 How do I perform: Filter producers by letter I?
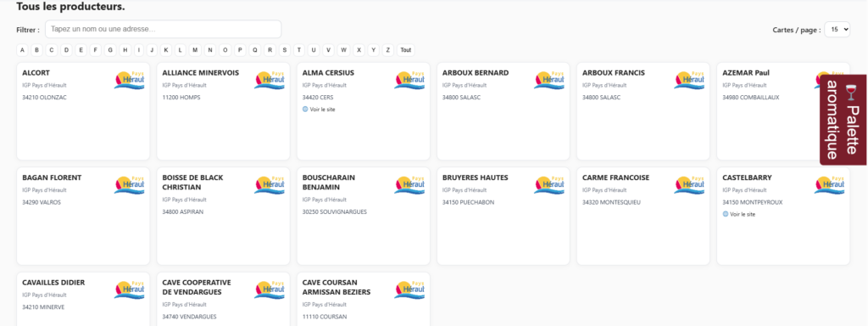(138, 50)
